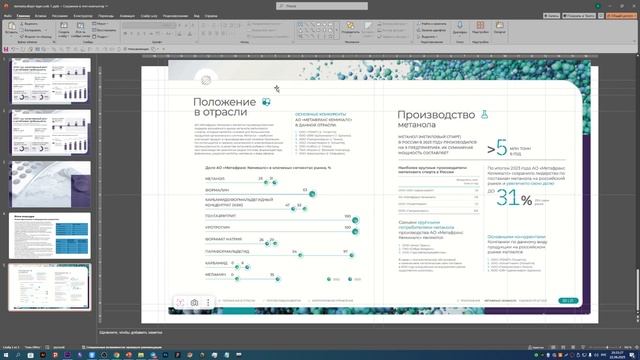Click the Shape Effects (Эффекты фигуры) command

393,37
